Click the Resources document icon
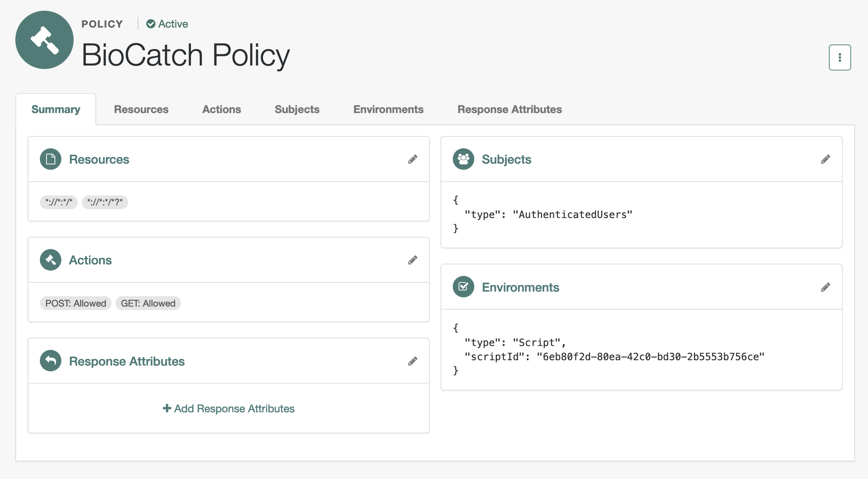868x479 pixels. tap(50, 159)
